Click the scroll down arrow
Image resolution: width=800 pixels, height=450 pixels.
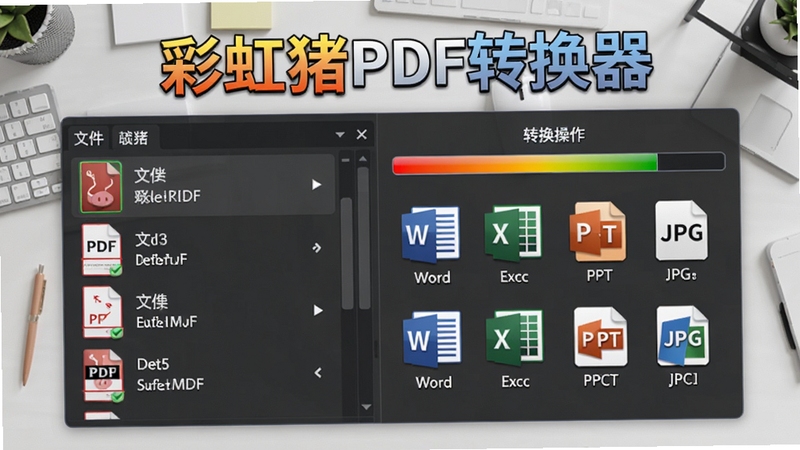pyautogui.click(x=366, y=407)
